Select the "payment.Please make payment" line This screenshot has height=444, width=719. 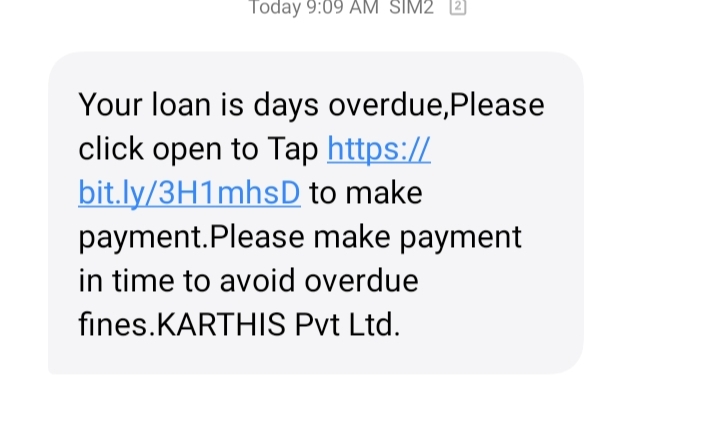pyautogui.click(x=300, y=237)
